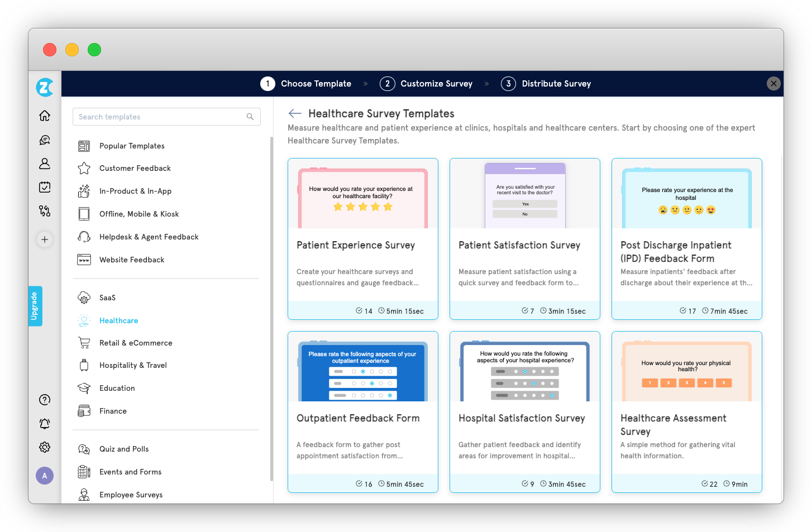The image size is (812, 532).
Task: Open the Contacts person icon in the sidebar
Action: pos(44,164)
